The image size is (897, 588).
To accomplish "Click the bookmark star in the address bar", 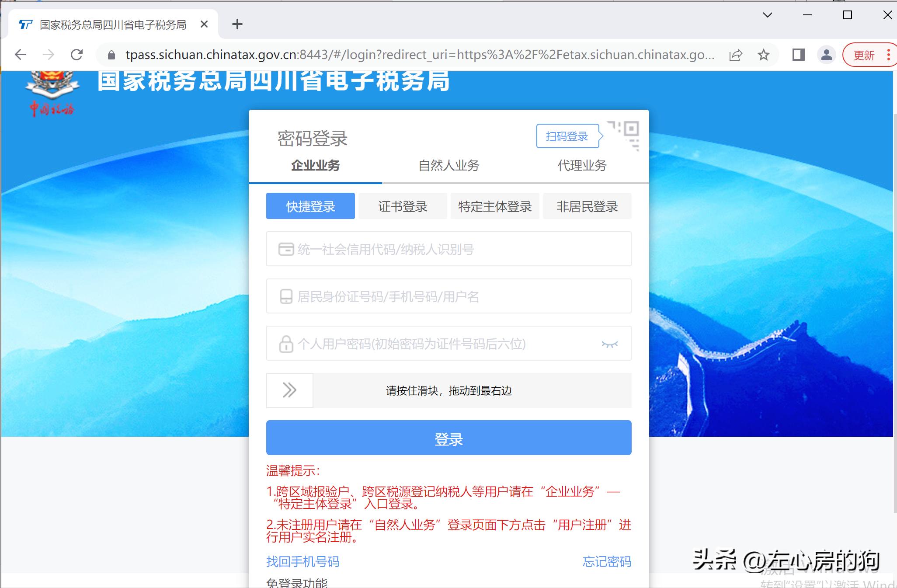I will pyautogui.click(x=764, y=54).
